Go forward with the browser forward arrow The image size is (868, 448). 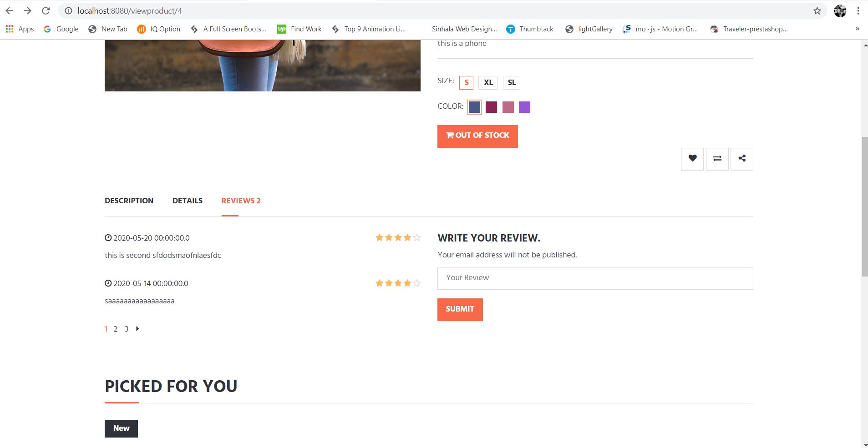coord(28,11)
